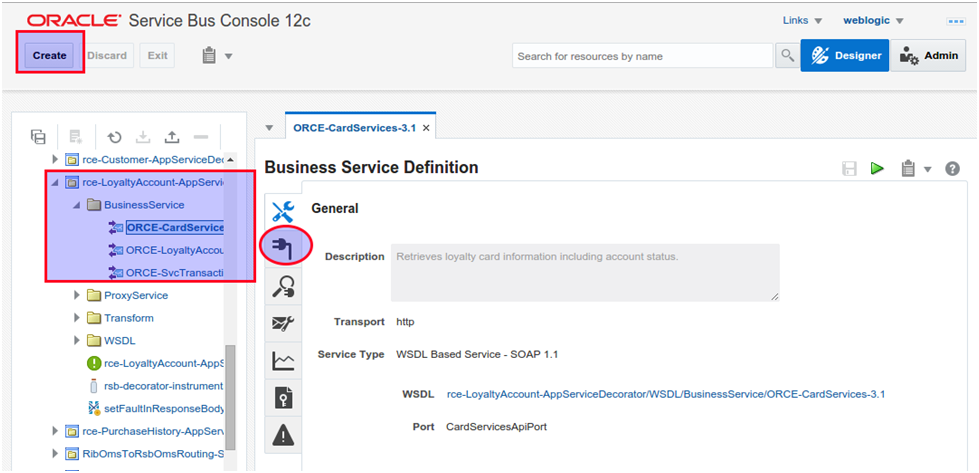Collapse the rce-LoyaltyAccount-AppService project
979x473 pixels.
pyautogui.click(x=55, y=183)
